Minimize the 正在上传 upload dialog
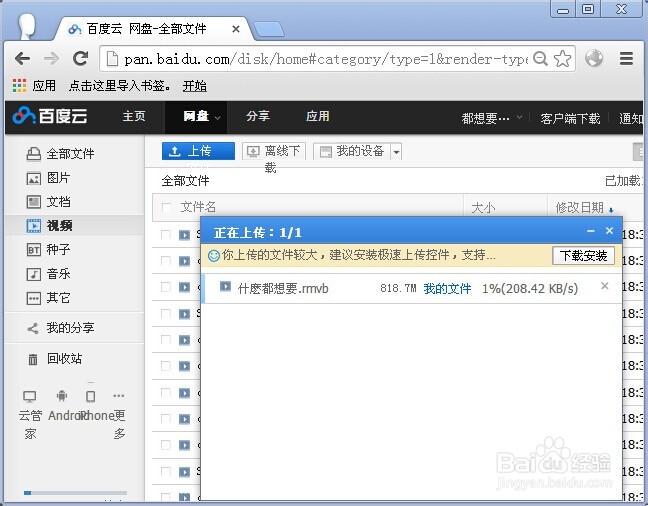 [x=591, y=231]
